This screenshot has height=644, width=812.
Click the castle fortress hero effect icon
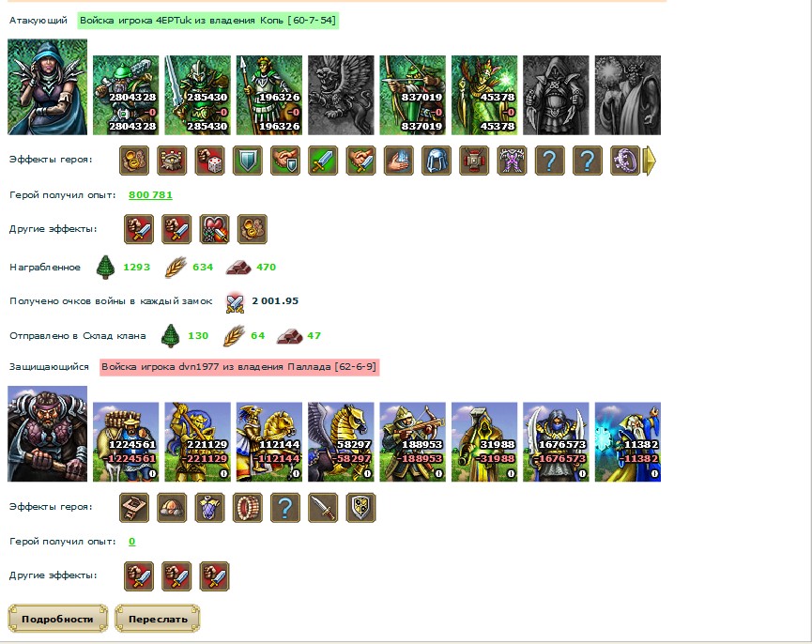click(172, 161)
